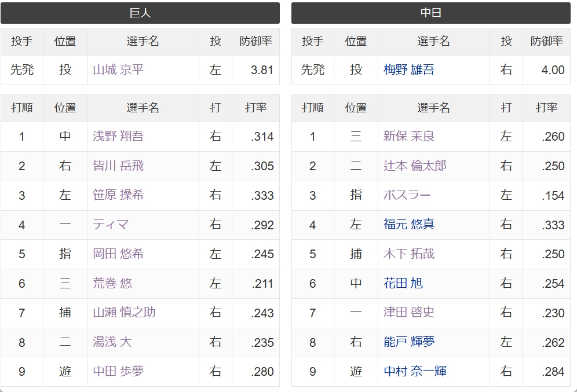Click the 中村 奈一輝 player link

click(x=415, y=371)
